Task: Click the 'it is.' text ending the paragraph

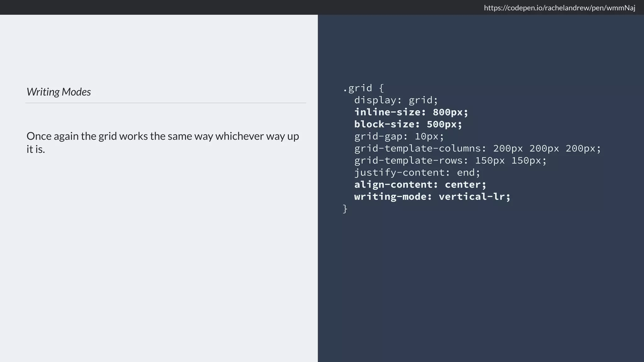Action: click(36, 149)
